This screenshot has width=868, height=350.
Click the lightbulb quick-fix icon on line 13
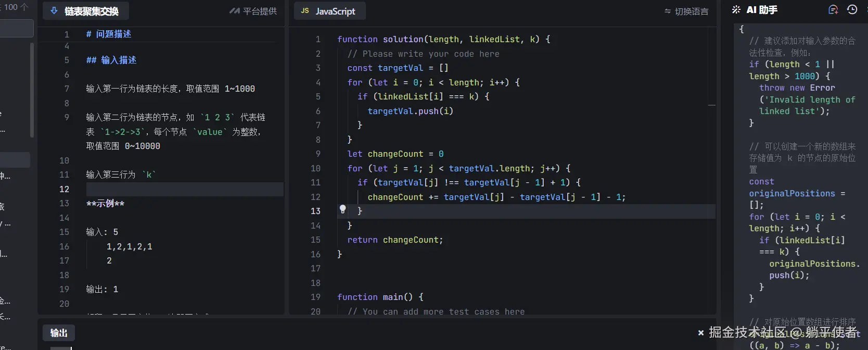(x=342, y=209)
